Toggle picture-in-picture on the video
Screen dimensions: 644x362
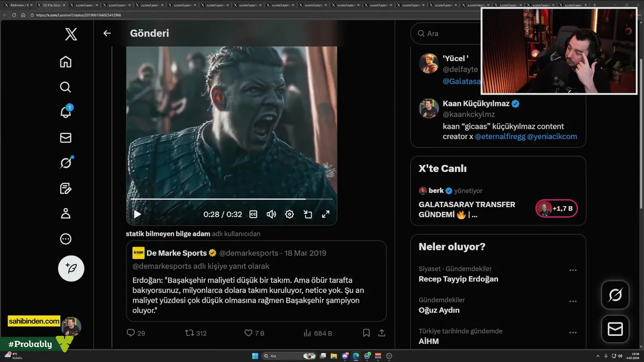click(308, 214)
